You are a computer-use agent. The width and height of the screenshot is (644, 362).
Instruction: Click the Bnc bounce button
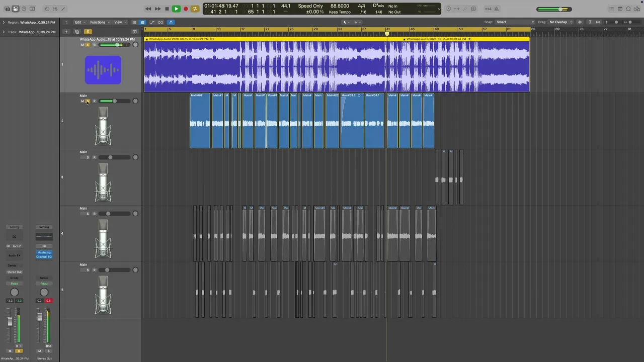[48, 346]
